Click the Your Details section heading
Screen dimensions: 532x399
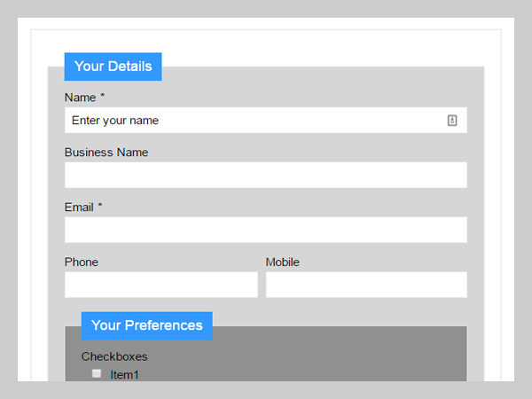click(113, 66)
